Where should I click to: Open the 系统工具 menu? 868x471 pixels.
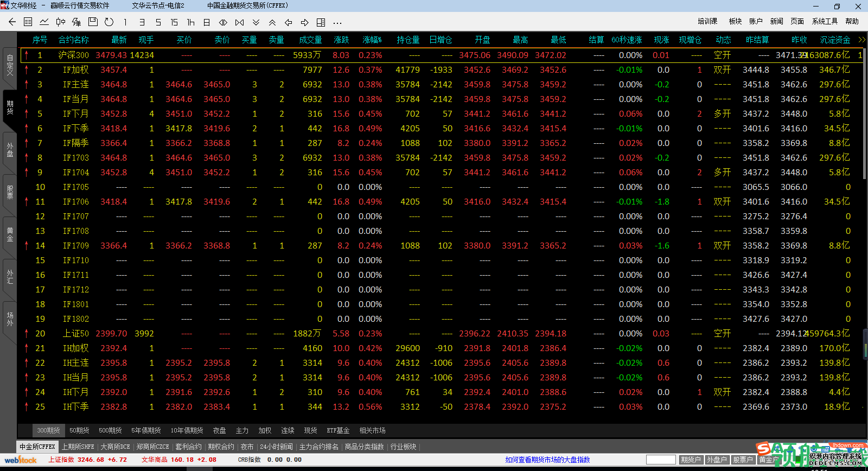tap(825, 21)
